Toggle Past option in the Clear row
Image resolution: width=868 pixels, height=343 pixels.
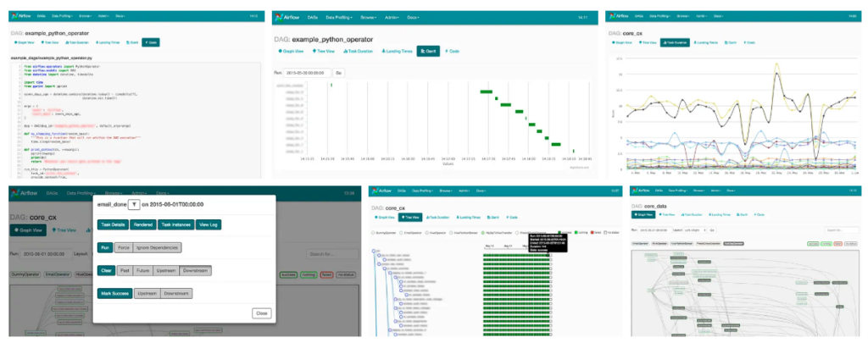click(125, 270)
